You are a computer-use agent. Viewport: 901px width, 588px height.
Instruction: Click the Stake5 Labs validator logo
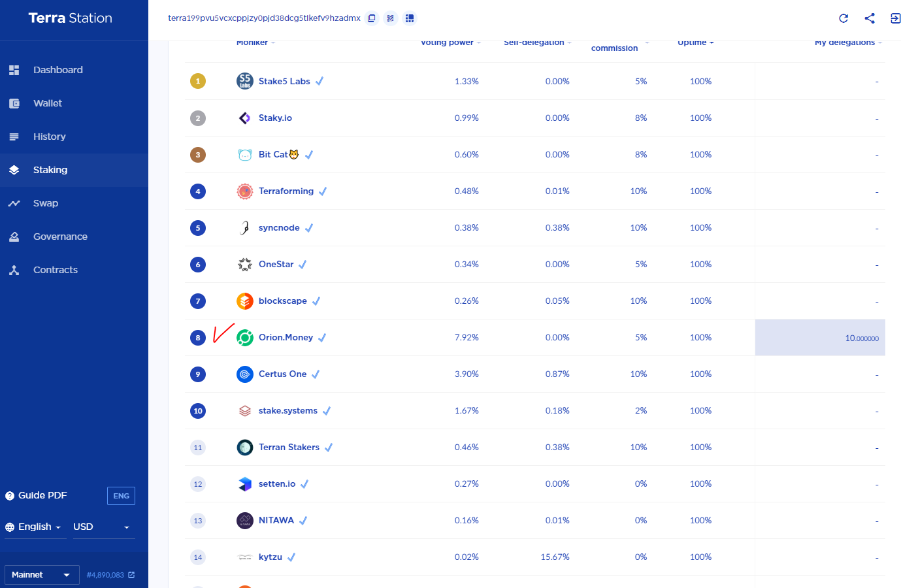245,81
